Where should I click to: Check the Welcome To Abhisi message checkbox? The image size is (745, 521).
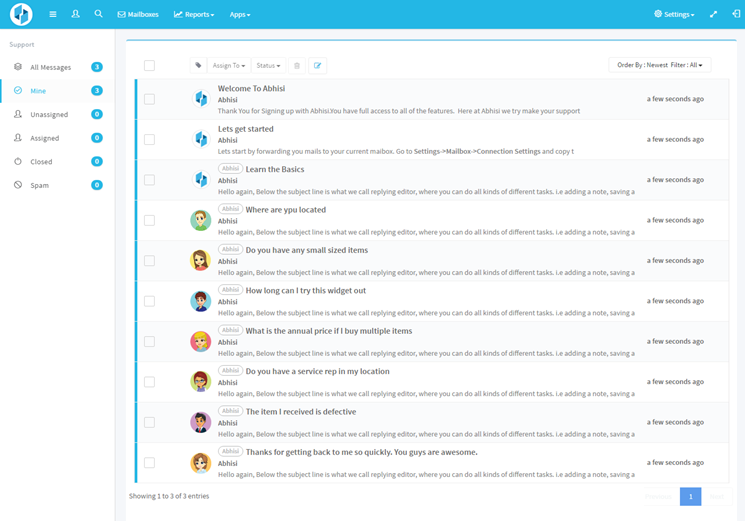[149, 99]
